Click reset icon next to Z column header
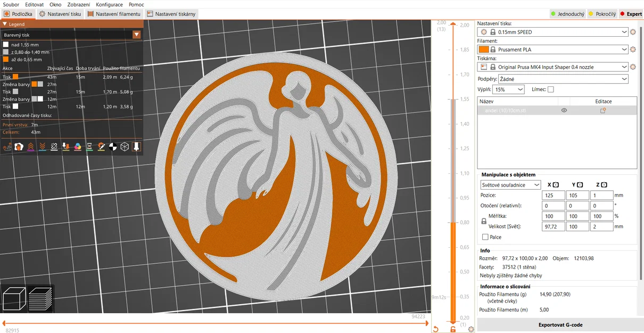 point(604,185)
